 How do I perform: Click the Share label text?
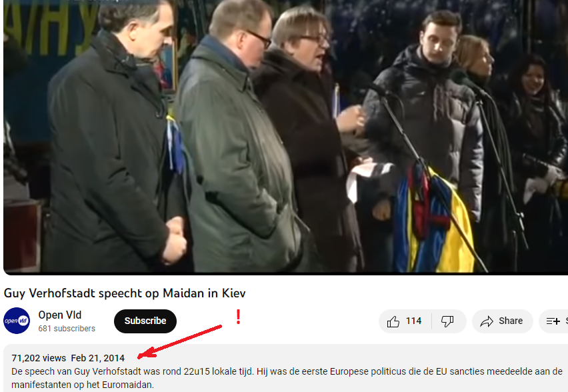point(511,321)
